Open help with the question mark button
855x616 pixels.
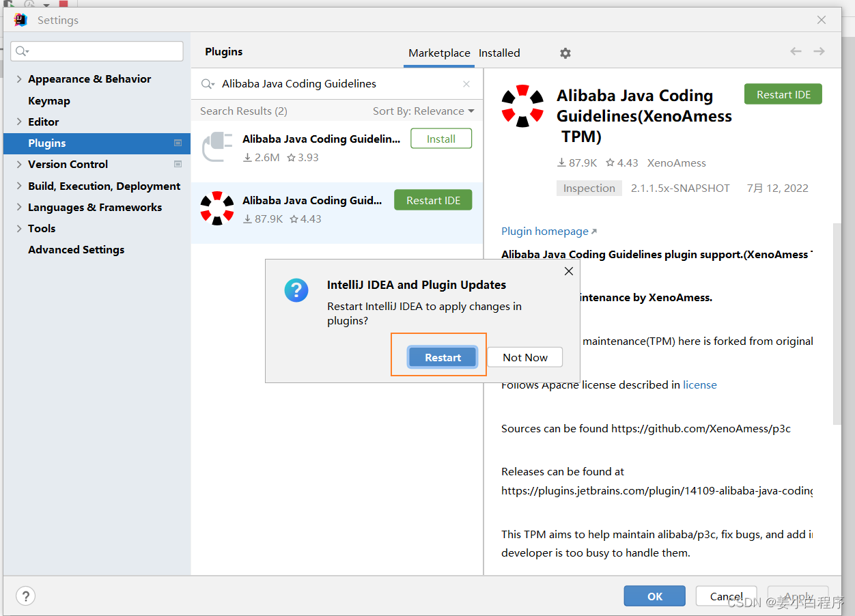[x=25, y=596]
